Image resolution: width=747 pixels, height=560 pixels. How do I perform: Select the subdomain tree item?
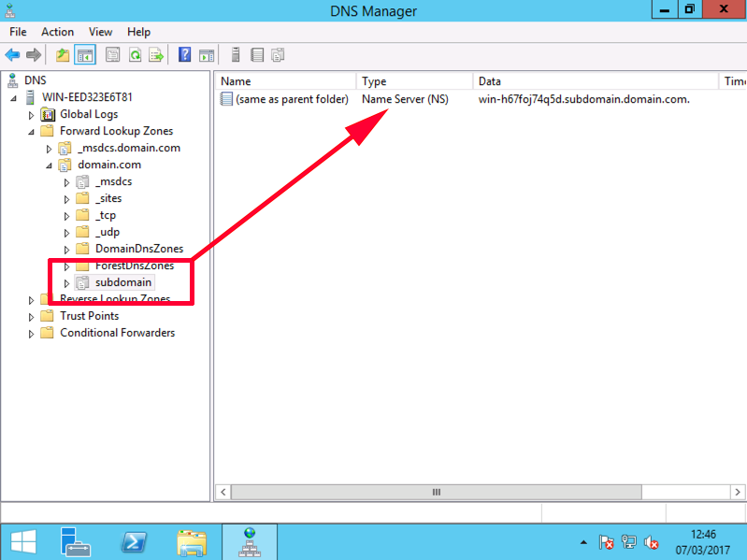(x=122, y=282)
